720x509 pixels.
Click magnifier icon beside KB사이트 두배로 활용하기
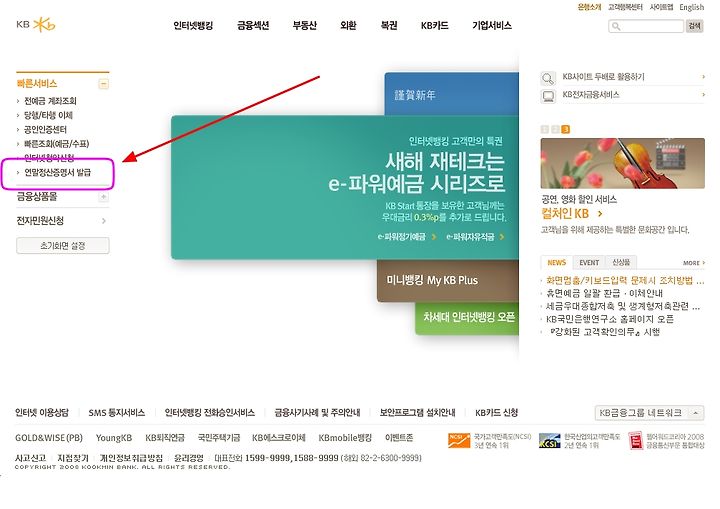(548, 78)
